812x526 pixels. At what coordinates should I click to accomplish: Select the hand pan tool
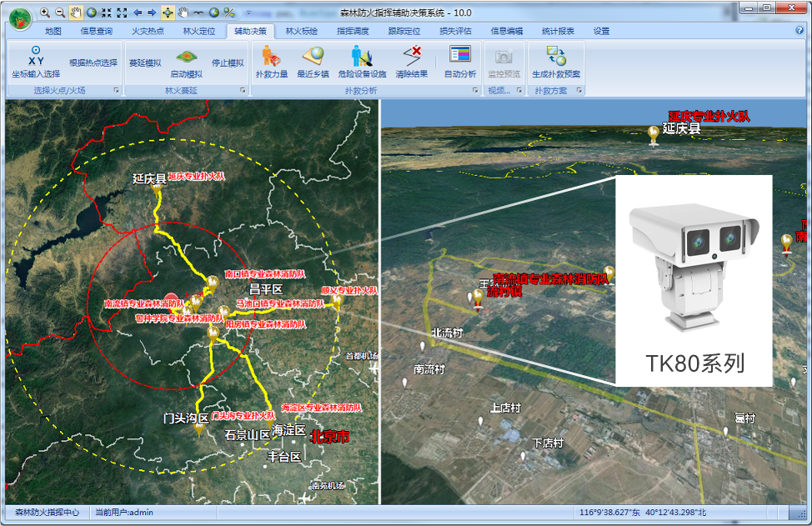point(76,13)
